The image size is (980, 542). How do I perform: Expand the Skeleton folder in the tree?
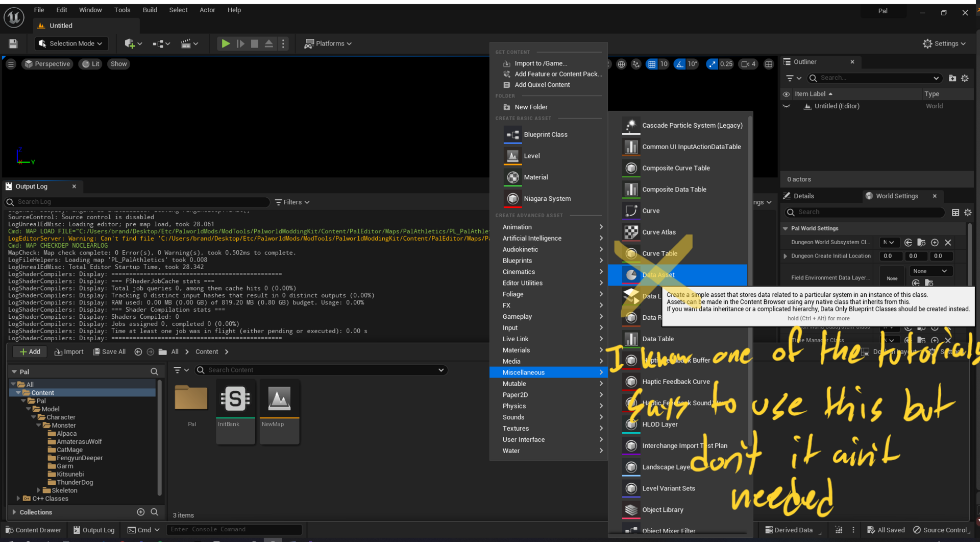[39, 490]
